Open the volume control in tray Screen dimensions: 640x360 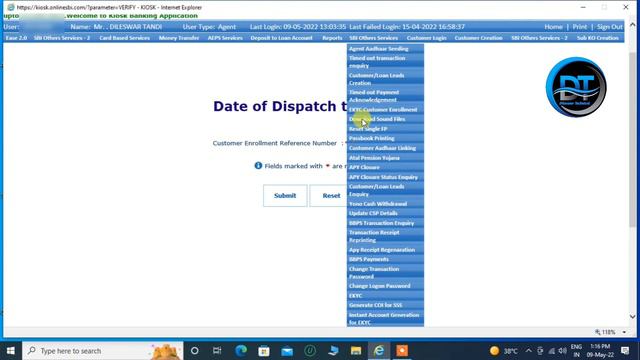tap(563, 351)
